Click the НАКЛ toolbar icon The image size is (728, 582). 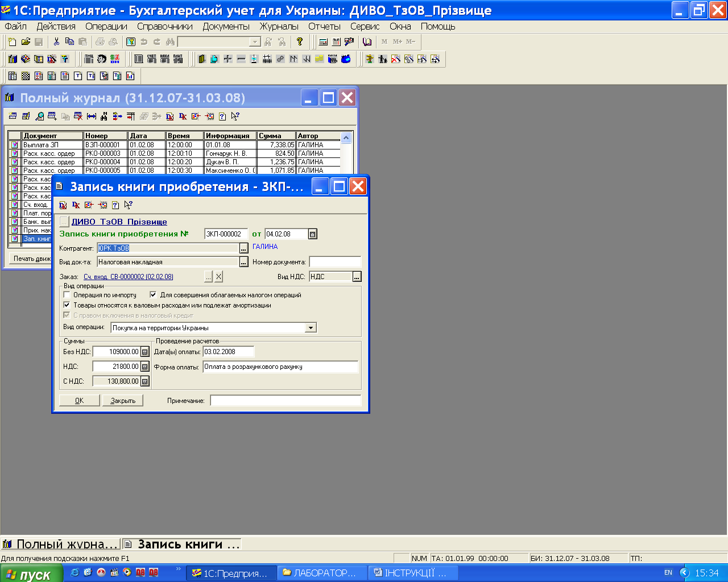point(165,59)
